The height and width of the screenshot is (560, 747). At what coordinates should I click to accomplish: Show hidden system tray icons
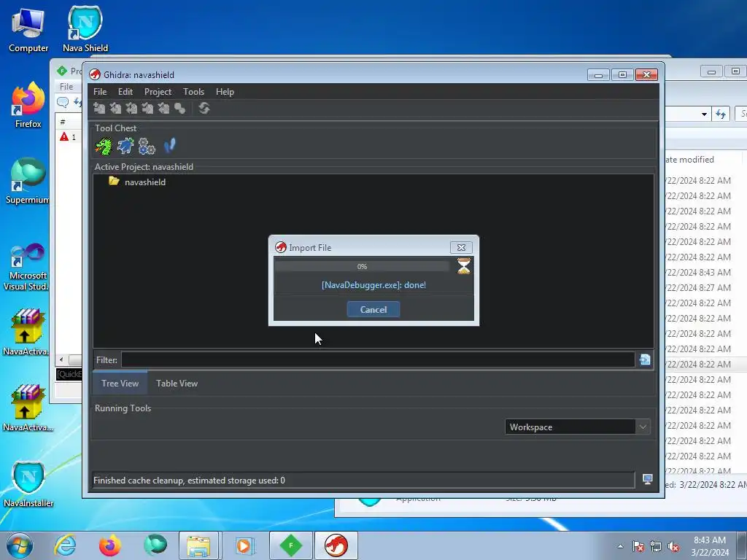620,547
